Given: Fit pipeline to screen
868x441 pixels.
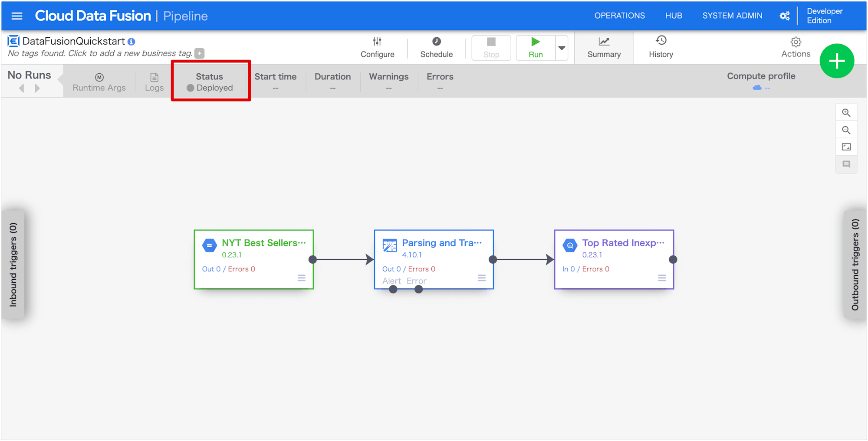Looking at the screenshot, I should (x=846, y=147).
